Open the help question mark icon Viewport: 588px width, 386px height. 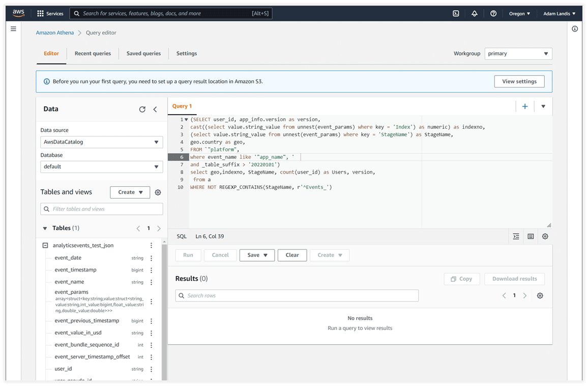(x=493, y=14)
